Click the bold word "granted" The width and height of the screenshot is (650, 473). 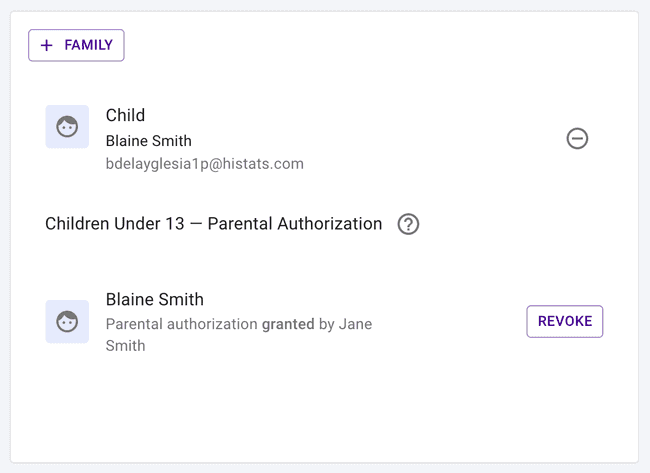(x=288, y=324)
